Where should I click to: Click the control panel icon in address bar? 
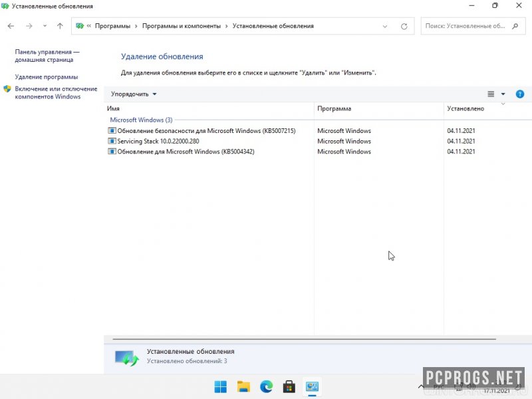tap(80, 26)
